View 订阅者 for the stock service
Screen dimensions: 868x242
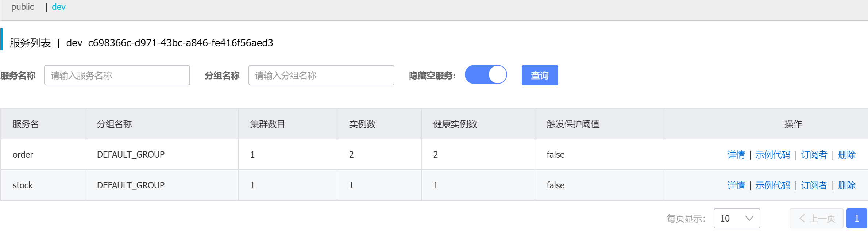point(814,185)
